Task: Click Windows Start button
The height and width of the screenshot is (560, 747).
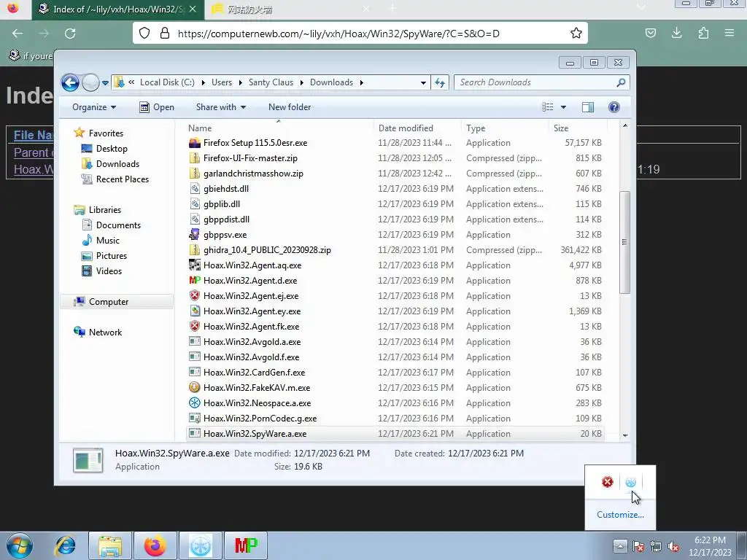Action: click(20, 545)
